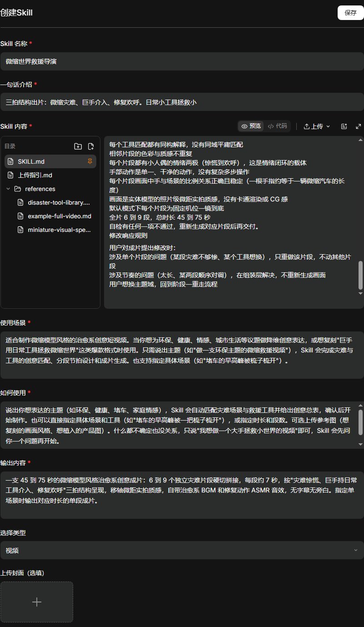The image size is (364, 627).
Task: Switch to 预览 preview mode
Action: (x=251, y=126)
